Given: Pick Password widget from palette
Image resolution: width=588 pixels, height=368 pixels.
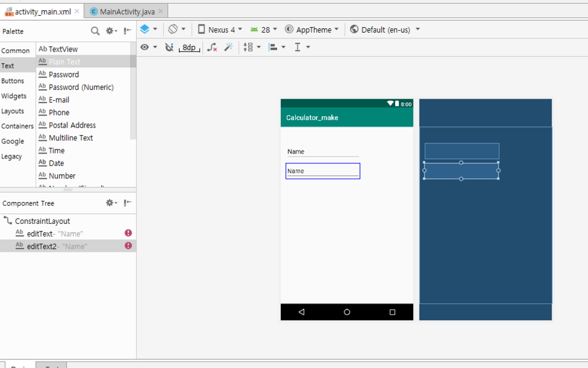Looking at the screenshot, I should [84, 74].
